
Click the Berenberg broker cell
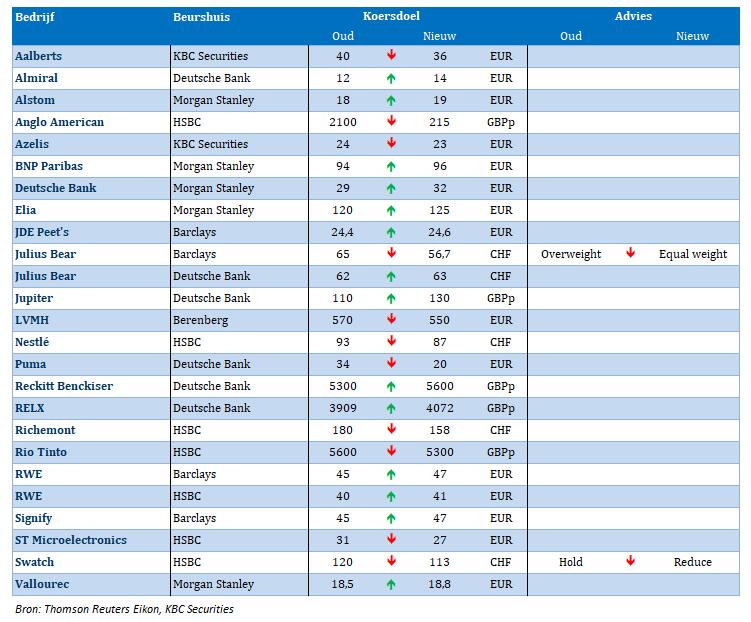(x=200, y=320)
